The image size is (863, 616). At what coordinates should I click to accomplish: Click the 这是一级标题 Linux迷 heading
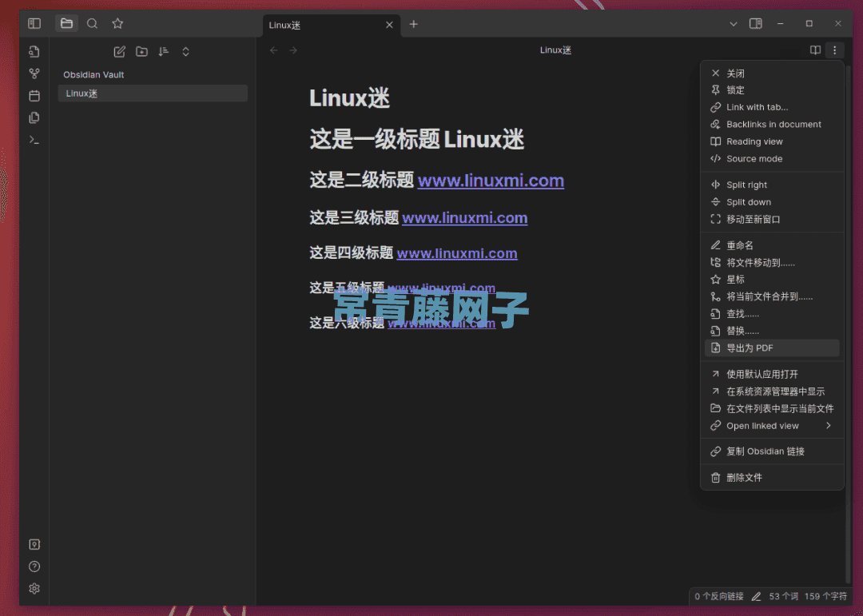pyautogui.click(x=416, y=139)
